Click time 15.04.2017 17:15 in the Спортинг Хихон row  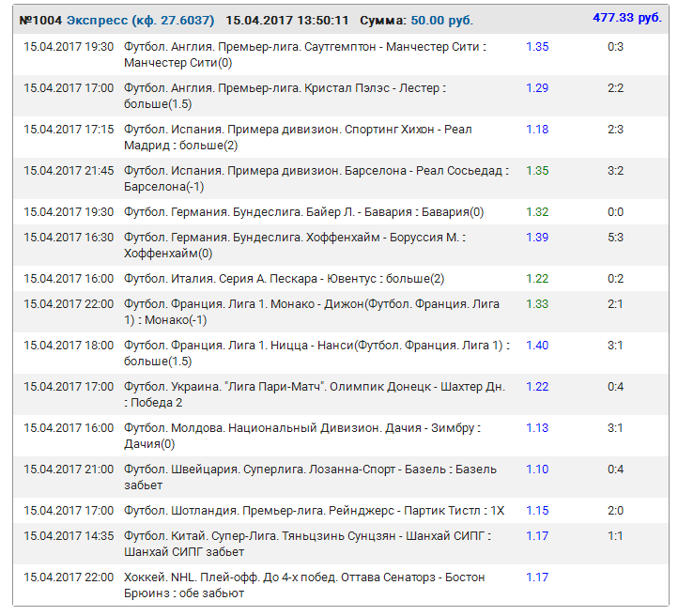(69, 130)
